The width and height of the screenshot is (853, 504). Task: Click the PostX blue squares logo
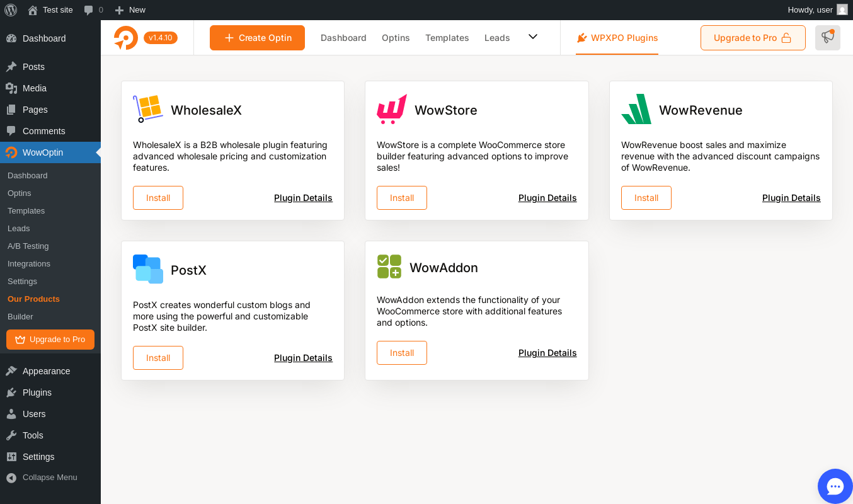point(148,269)
